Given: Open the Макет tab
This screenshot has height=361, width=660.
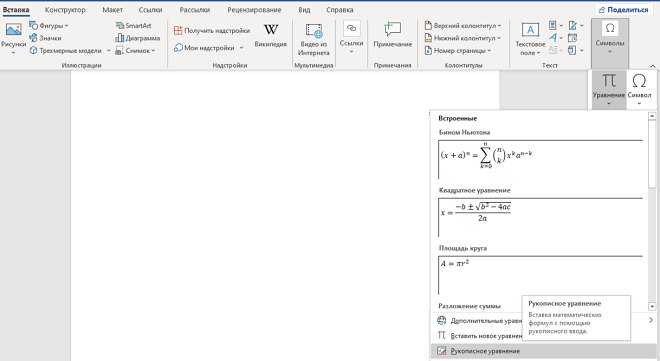Looking at the screenshot, I should pos(113,10).
